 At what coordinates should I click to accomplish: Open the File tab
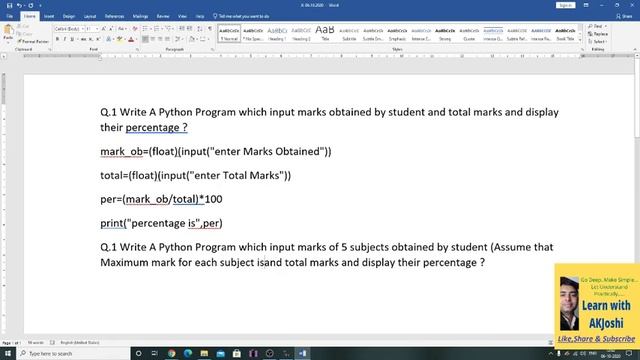click(10, 16)
